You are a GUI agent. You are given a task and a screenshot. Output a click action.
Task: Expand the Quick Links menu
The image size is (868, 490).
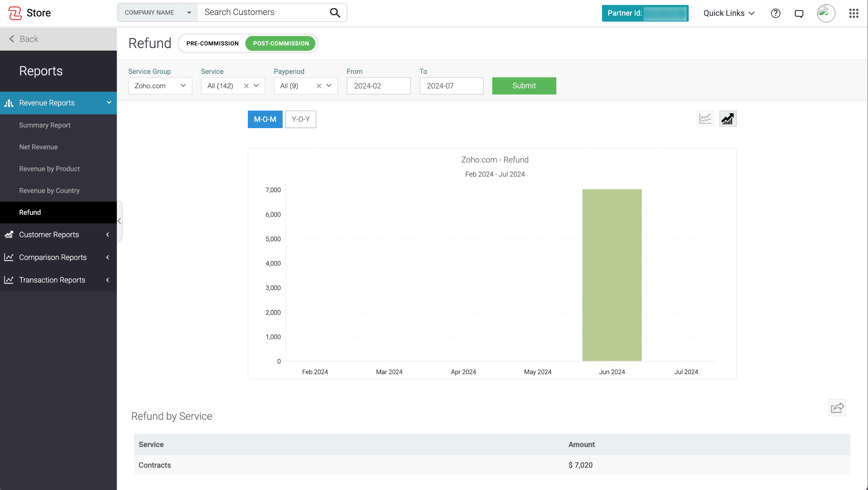point(729,13)
